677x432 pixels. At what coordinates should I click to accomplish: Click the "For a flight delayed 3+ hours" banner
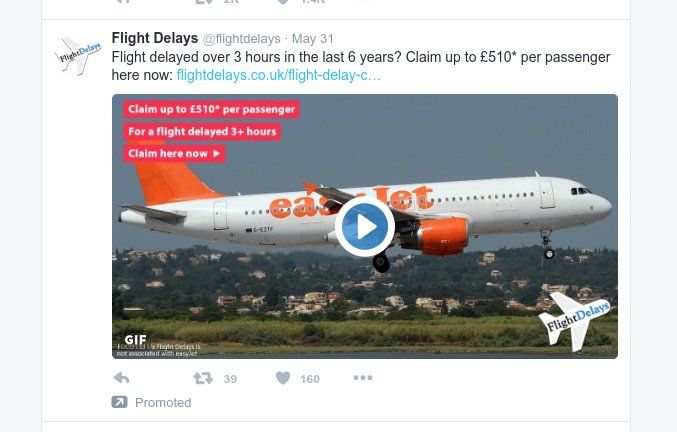tap(202, 132)
